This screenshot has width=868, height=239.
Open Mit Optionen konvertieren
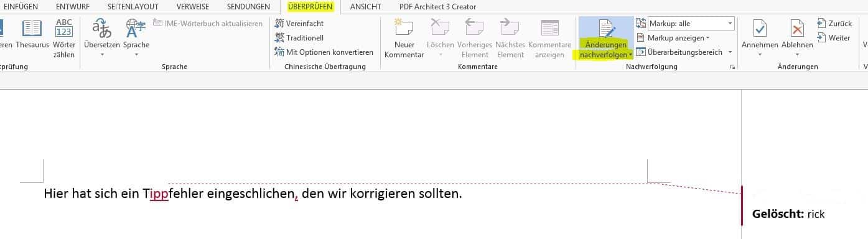point(324,52)
